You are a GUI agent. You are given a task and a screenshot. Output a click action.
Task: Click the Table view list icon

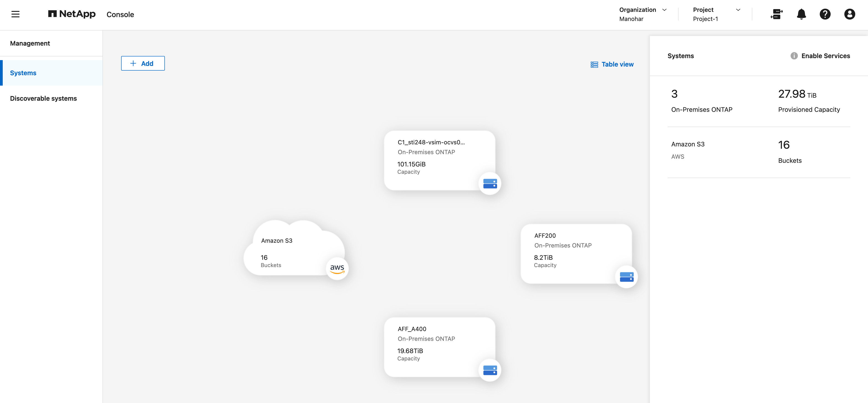594,64
